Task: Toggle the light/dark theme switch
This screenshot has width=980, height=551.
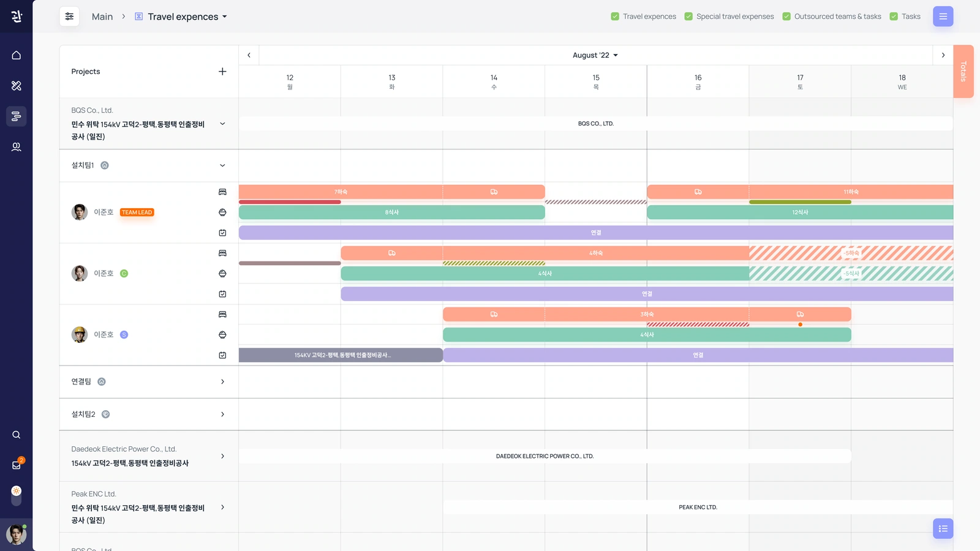Action: [17, 495]
